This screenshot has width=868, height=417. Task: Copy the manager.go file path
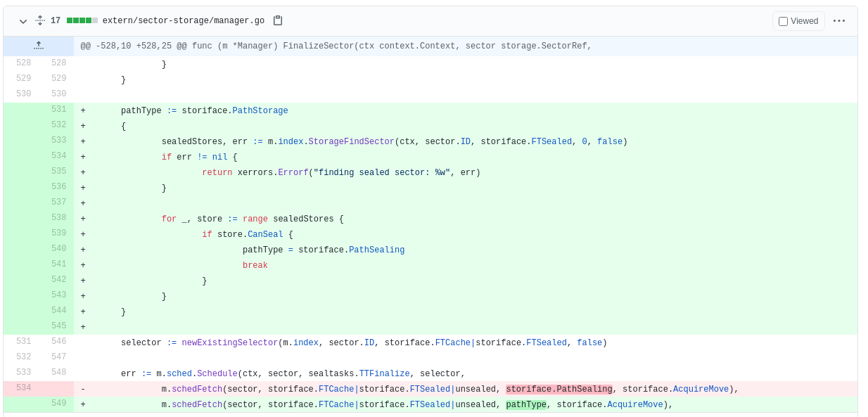coord(278,21)
